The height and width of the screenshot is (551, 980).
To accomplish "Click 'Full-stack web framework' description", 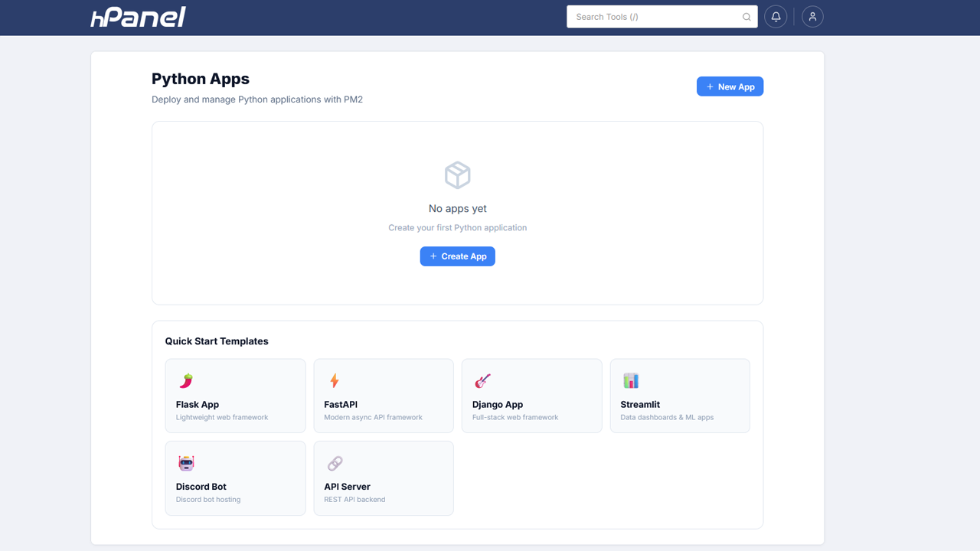I will 515,417.
